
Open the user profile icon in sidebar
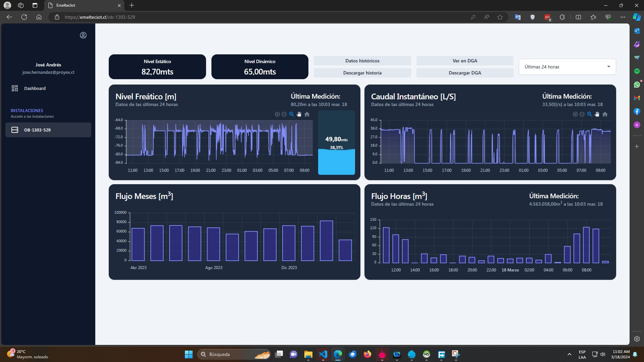pos(83,35)
